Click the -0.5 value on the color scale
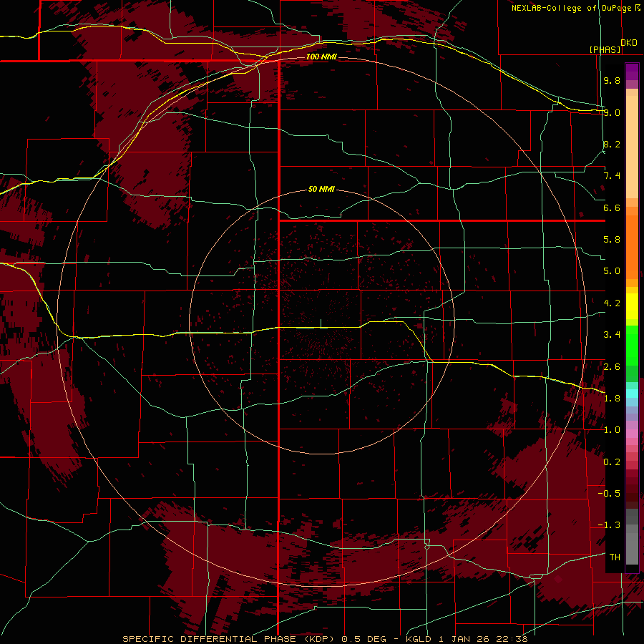Viewport: 644px width, 644px height. tap(609, 493)
